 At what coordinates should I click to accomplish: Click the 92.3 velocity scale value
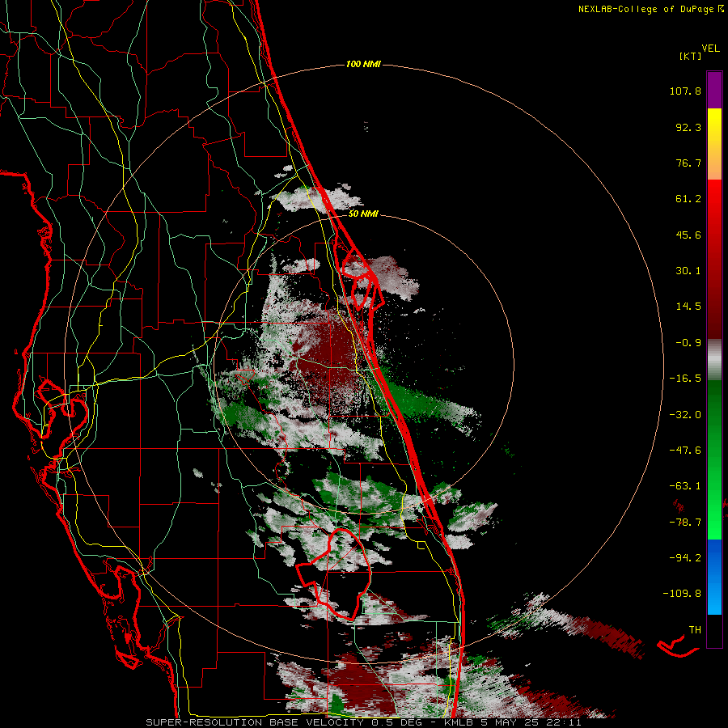click(688, 127)
